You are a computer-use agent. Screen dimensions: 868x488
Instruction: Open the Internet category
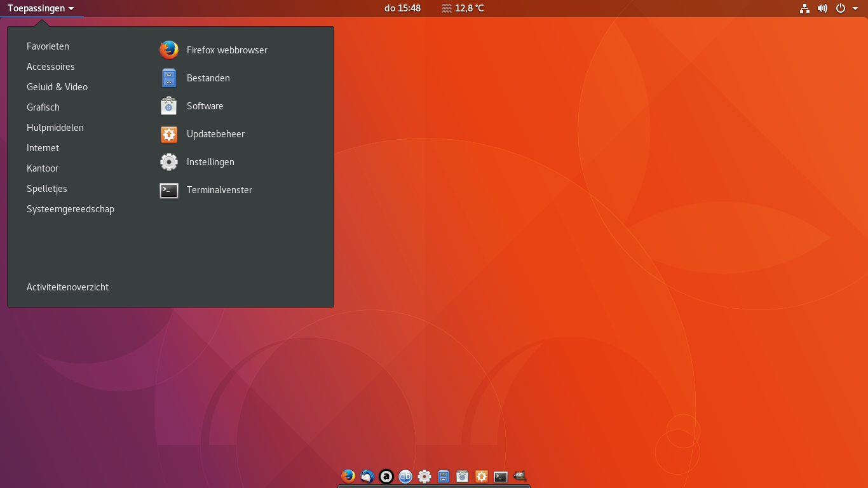(x=43, y=148)
